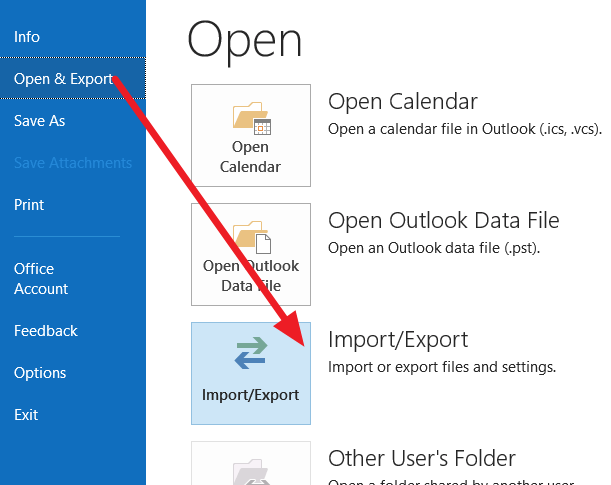Click the large Open page title

click(x=245, y=41)
